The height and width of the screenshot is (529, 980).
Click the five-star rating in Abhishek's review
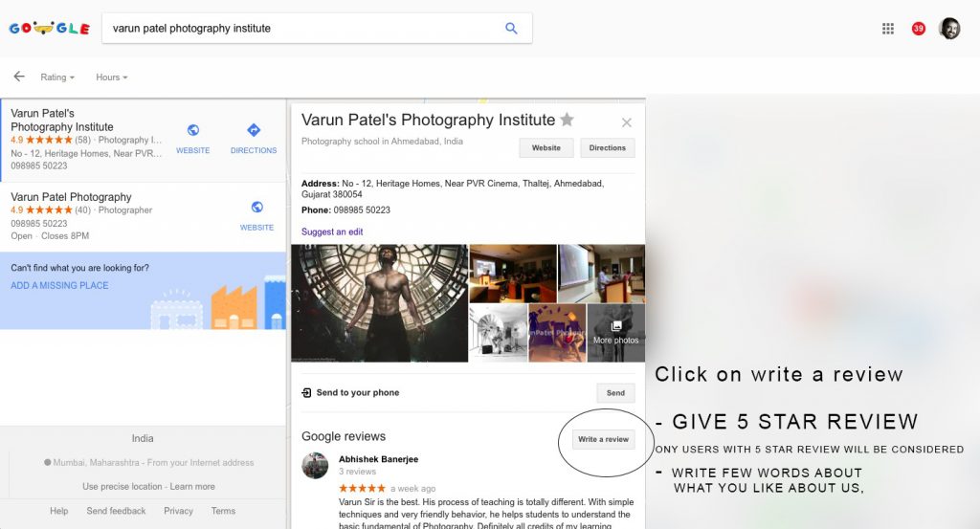(362, 488)
